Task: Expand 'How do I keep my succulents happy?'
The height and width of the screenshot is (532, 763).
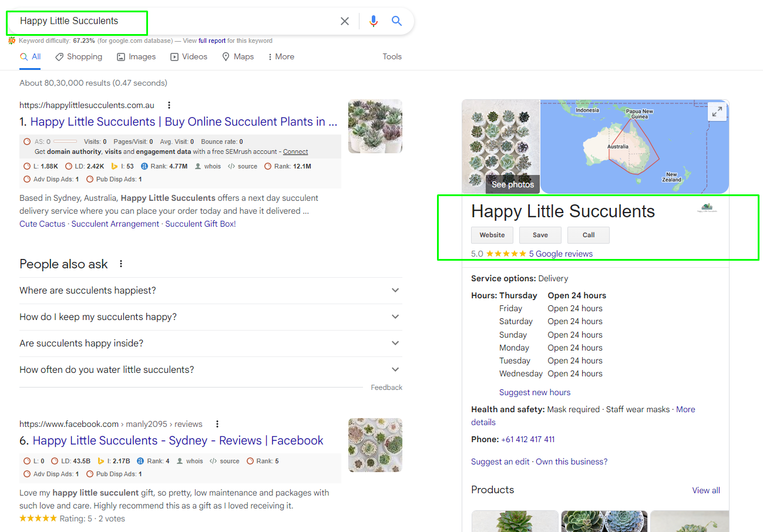Action: [x=211, y=317]
